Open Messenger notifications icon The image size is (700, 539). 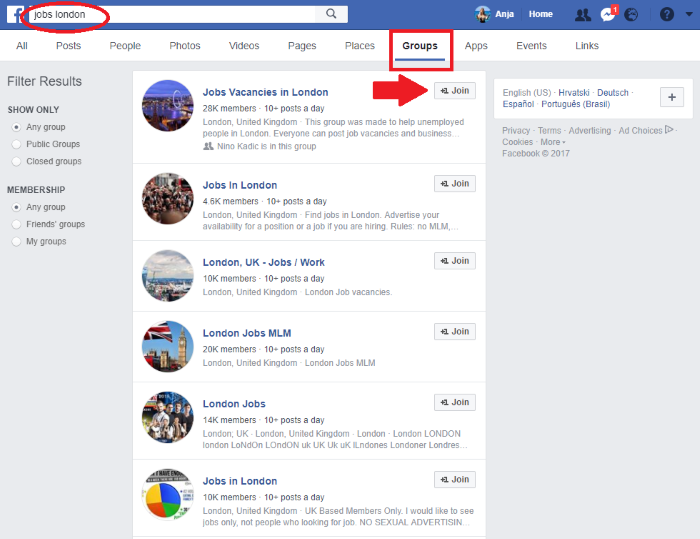(608, 15)
